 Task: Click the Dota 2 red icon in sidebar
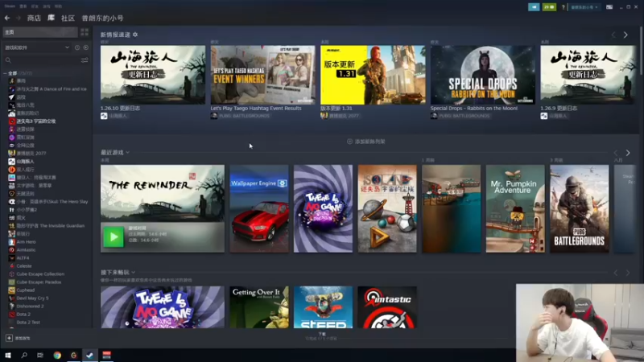(11, 314)
